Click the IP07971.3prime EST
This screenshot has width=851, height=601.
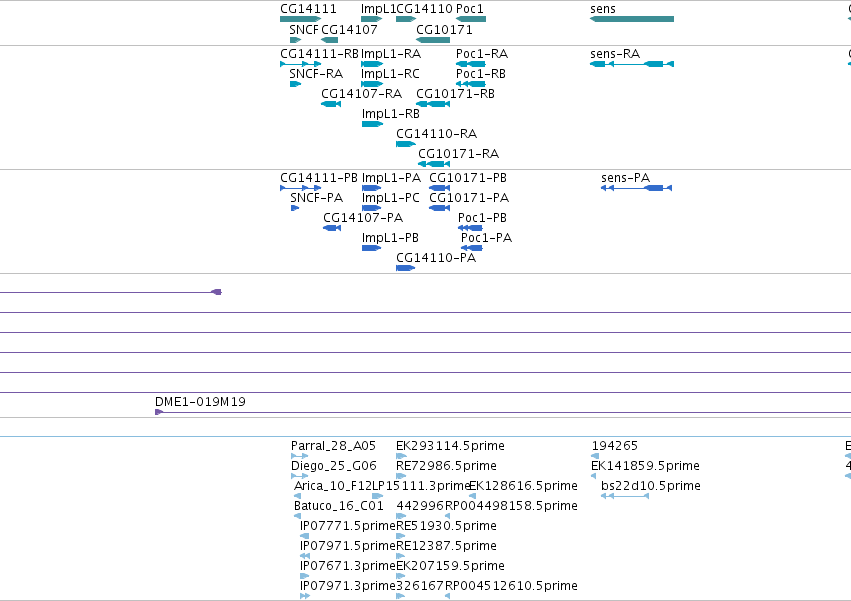[x=305, y=596]
